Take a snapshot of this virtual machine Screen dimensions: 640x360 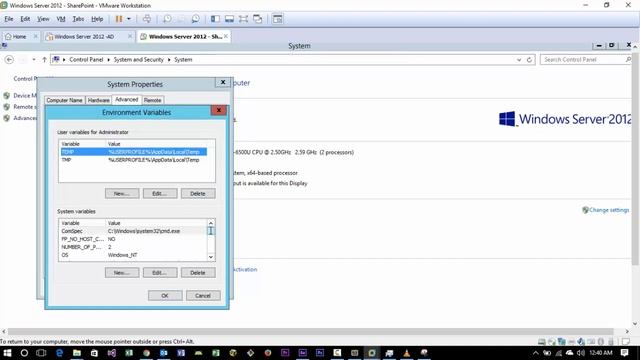coord(167,19)
